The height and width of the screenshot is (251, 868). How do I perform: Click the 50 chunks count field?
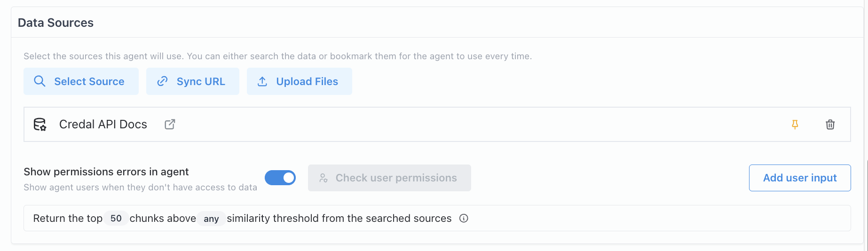(116, 219)
